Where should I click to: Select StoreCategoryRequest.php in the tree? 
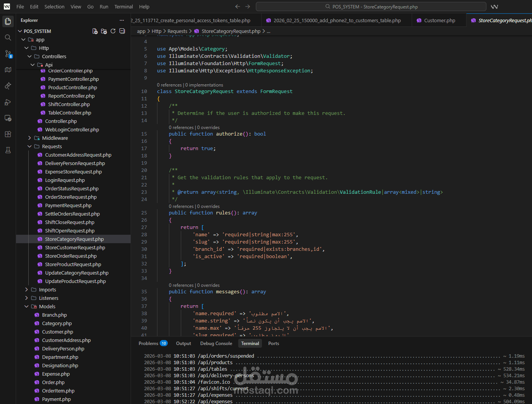(x=74, y=239)
